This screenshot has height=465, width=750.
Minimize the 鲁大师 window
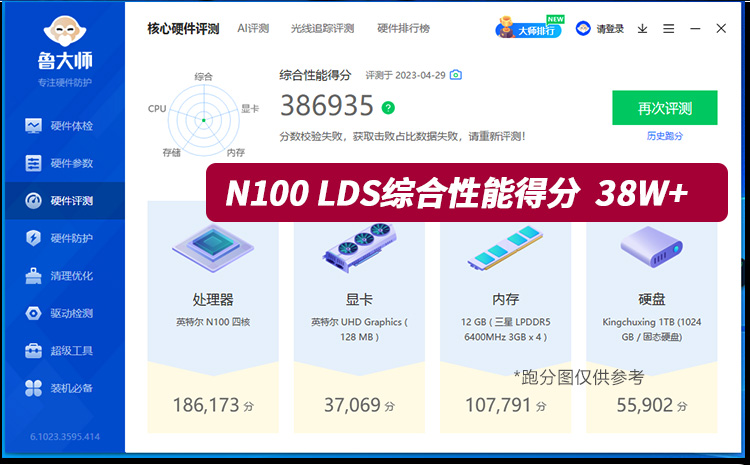[x=695, y=29]
